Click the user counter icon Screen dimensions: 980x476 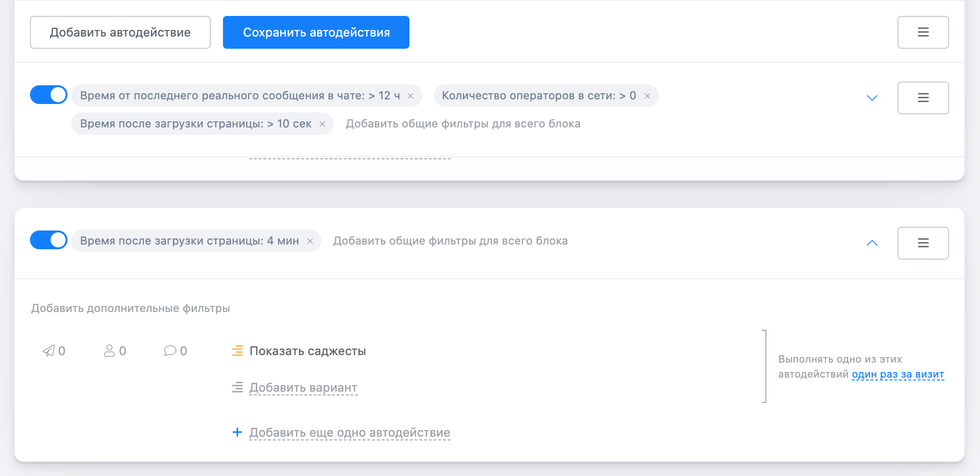pyautogui.click(x=109, y=351)
